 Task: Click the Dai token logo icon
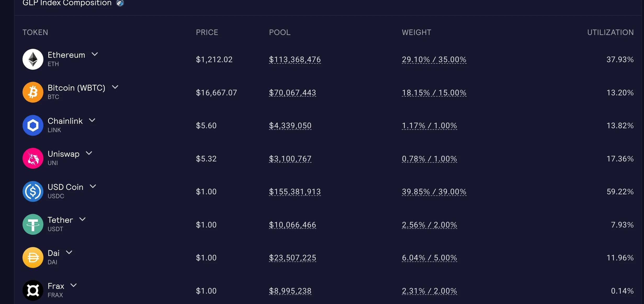coord(33,258)
